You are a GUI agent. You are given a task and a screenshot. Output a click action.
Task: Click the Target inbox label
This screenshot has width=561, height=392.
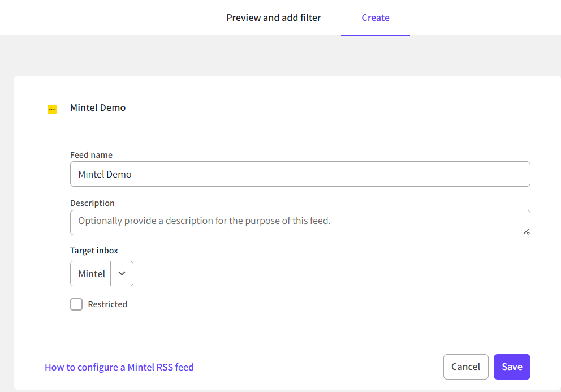pos(94,251)
